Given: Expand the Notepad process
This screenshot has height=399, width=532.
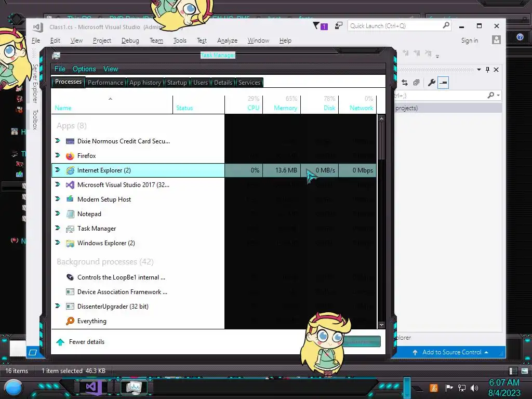Looking at the screenshot, I should pyautogui.click(x=58, y=214).
